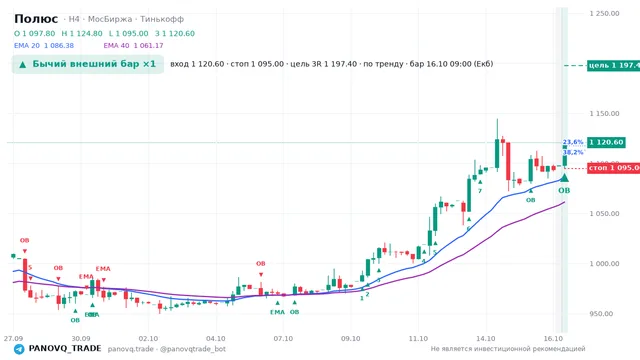This screenshot has width=640, height=360.
Task: Click 'Не является инвестиционной рекомендацией' disclaimer
Action: [x=508, y=349]
